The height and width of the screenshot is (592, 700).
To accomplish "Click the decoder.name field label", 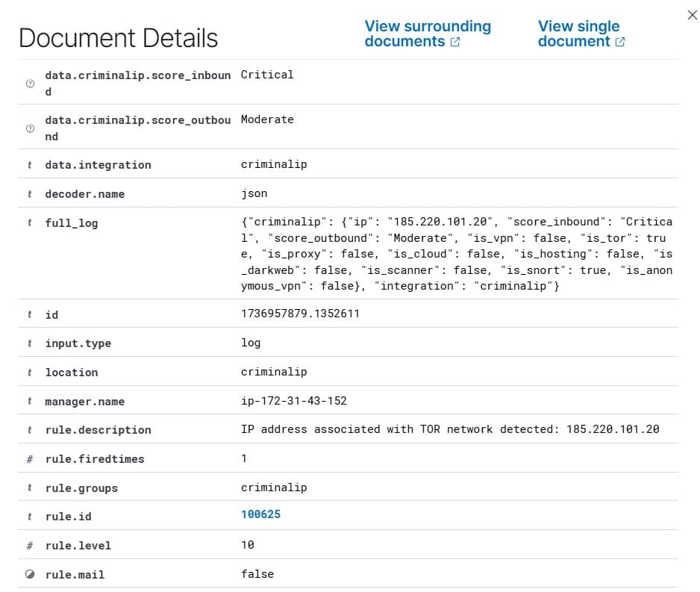I will coord(84,194).
